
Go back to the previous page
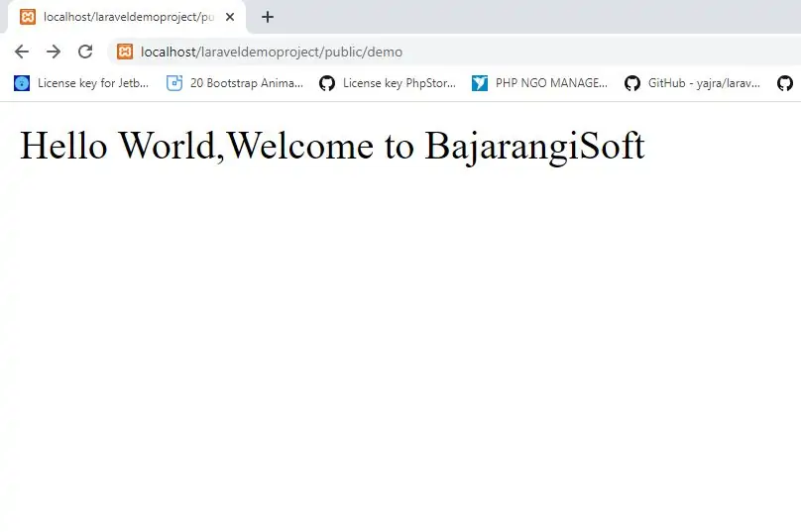22,52
